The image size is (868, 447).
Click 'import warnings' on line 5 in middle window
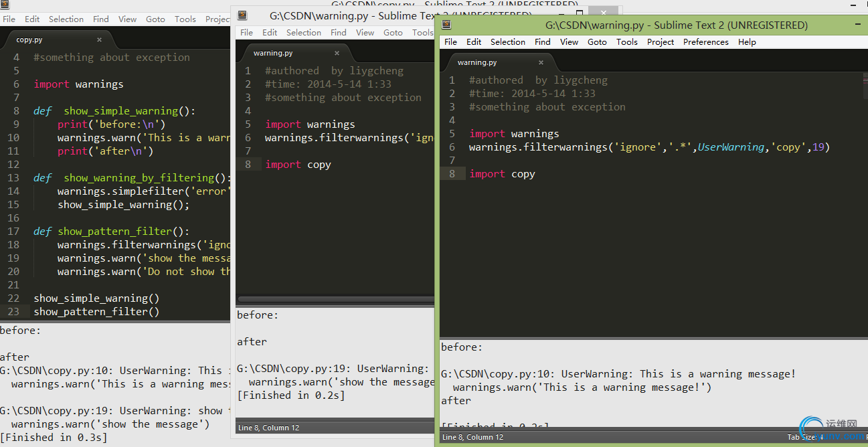click(310, 124)
